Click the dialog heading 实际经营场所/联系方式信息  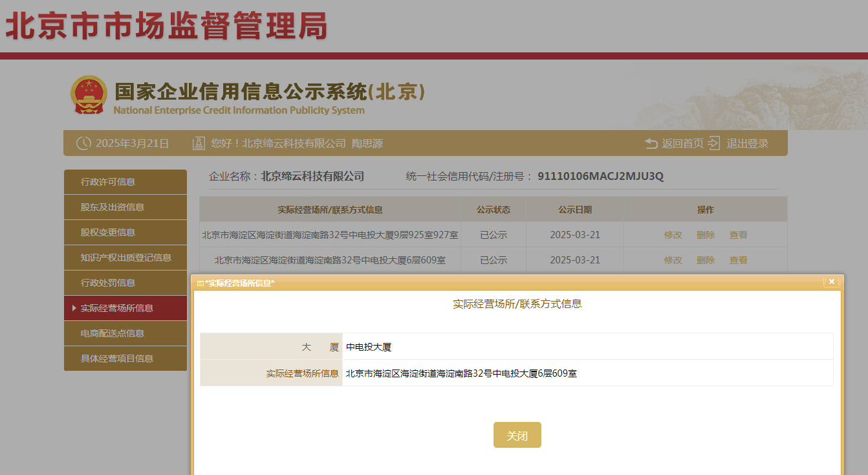(517, 304)
